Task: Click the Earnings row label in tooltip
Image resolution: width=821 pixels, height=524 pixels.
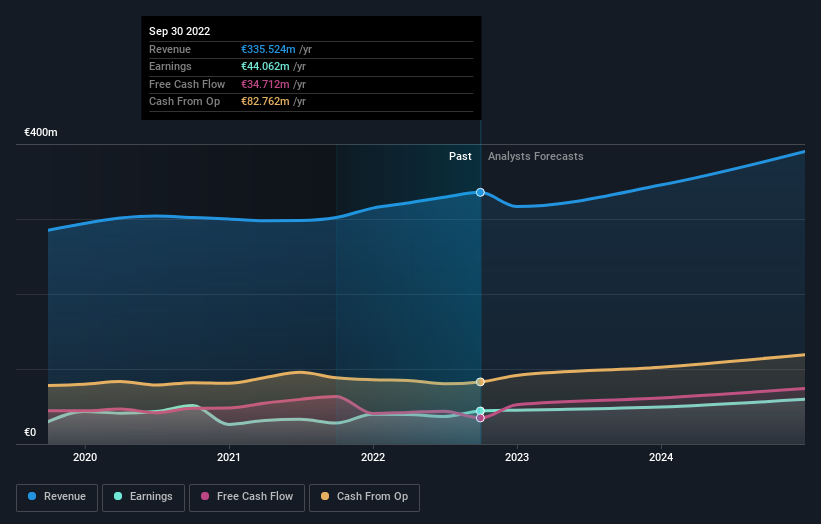Action: pos(170,66)
